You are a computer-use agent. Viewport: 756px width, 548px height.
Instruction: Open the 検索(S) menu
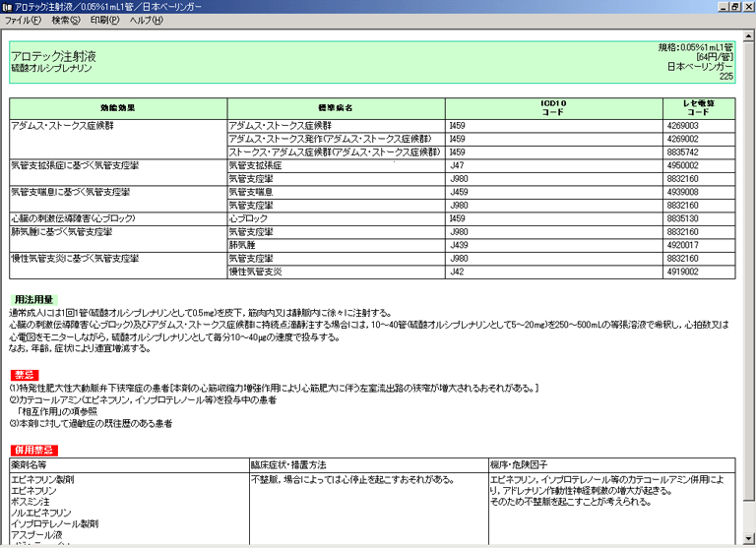[x=66, y=21]
